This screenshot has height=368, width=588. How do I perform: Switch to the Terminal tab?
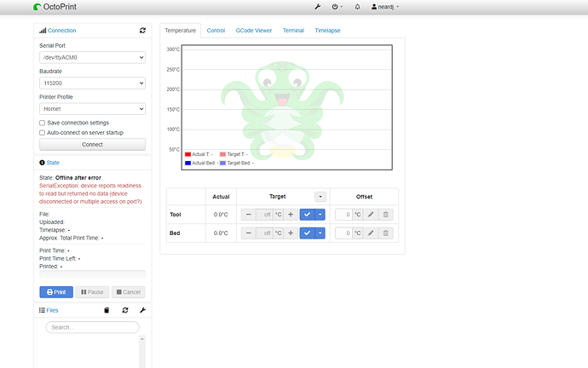coord(293,31)
